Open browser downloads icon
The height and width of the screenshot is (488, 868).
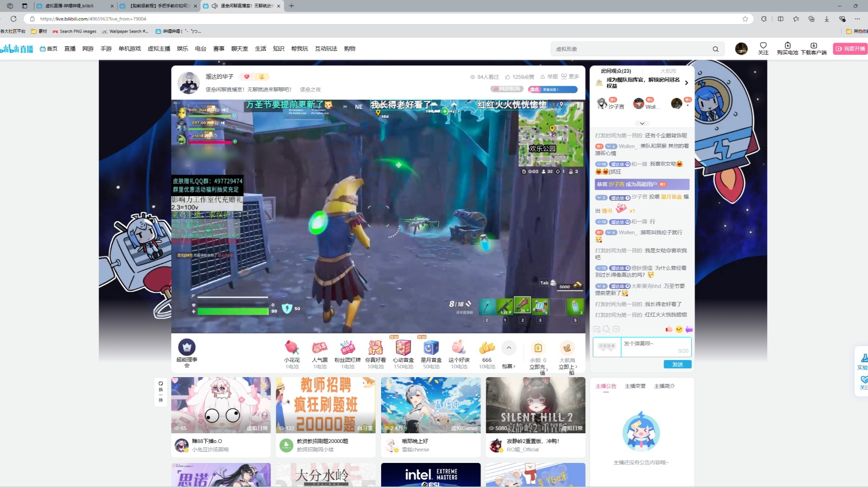coord(827,19)
